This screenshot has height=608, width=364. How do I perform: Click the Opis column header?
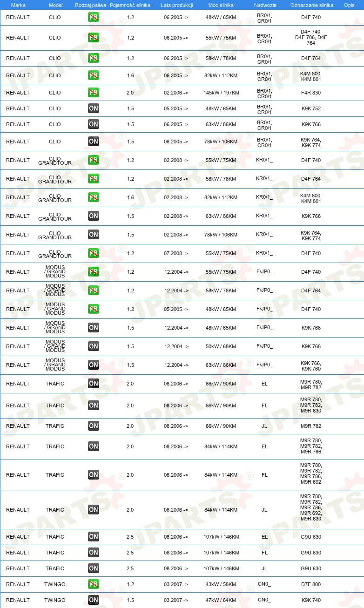click(349, 5)
